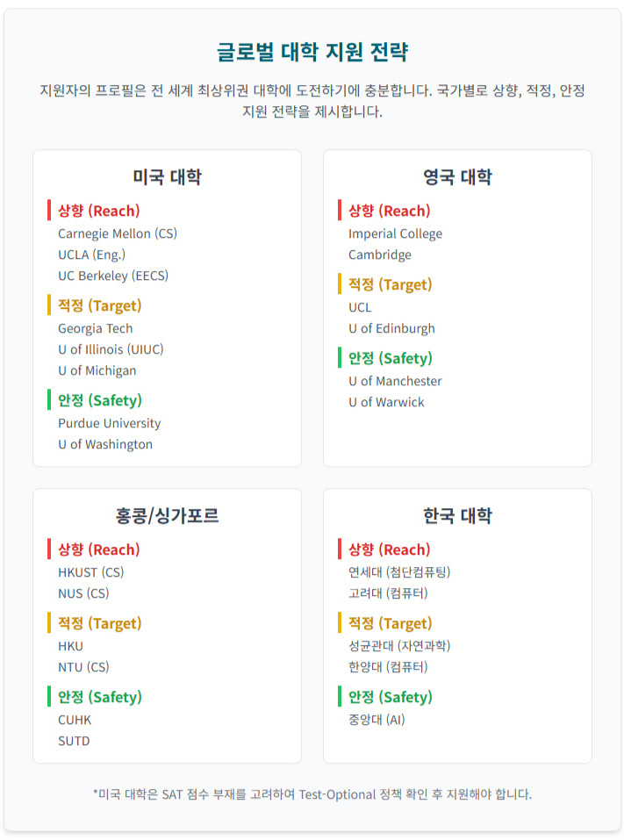This screenshot has height=840, width=624.
Task: Click the 한국 대학 card heading
Action: 457,516
